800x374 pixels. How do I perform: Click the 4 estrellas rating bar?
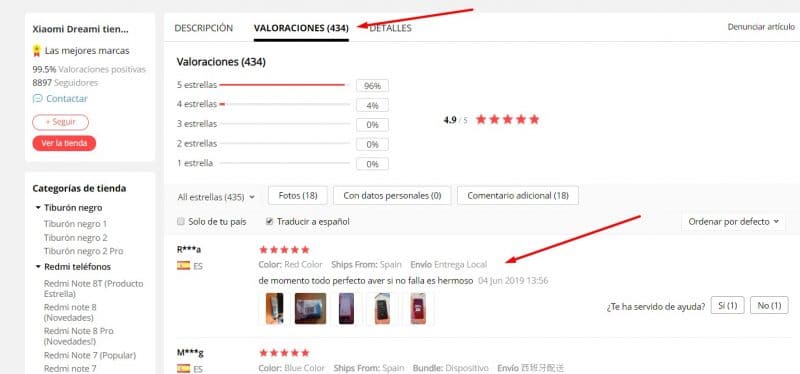click(x=284, y=104)
